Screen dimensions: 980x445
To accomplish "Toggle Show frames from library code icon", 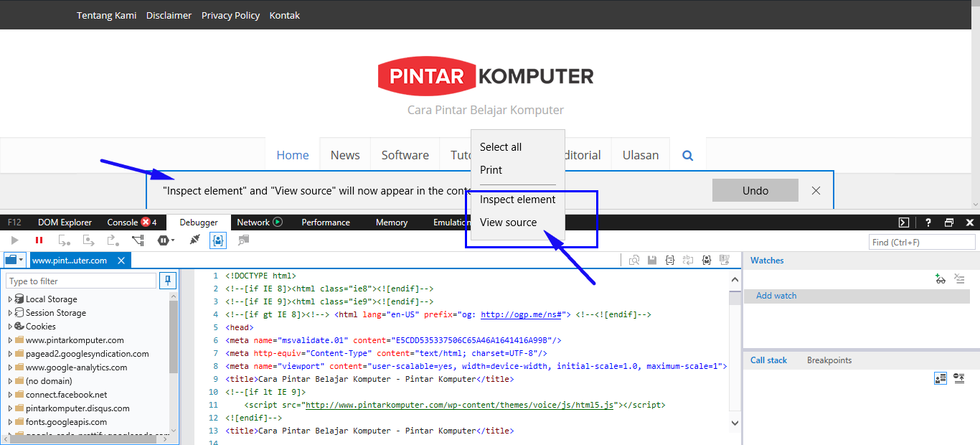I will (941, 378).
